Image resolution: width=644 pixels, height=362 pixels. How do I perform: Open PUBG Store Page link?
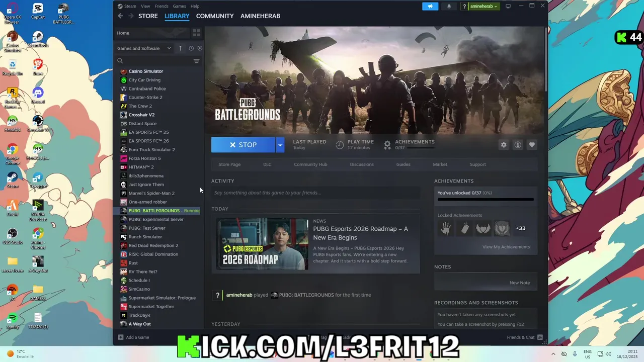[229, 164]
